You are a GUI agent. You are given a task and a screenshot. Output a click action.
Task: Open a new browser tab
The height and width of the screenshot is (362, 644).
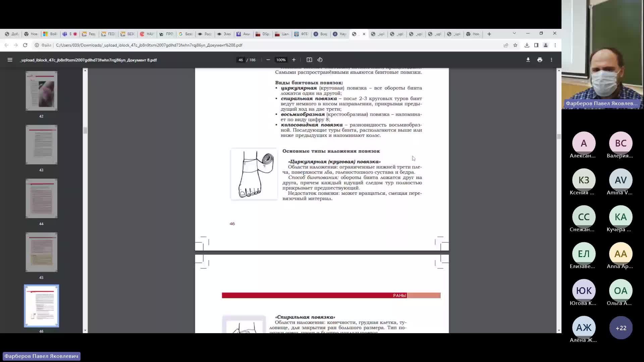click(489, 34)
